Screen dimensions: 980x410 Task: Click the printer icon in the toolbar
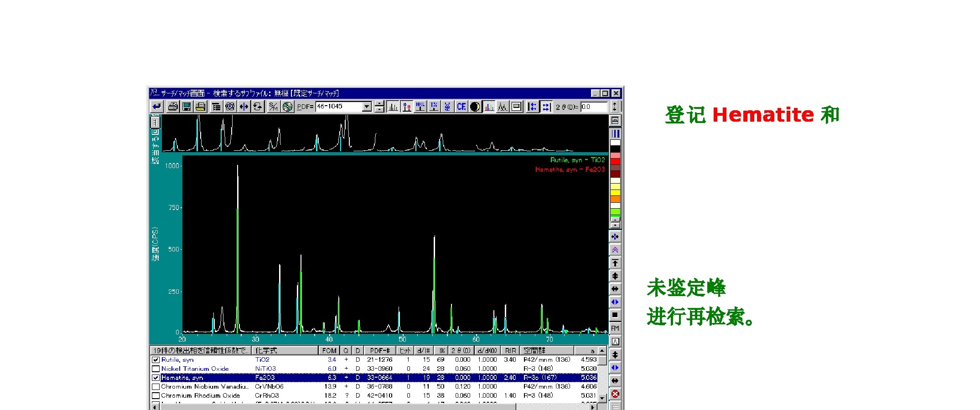(173, 107)
